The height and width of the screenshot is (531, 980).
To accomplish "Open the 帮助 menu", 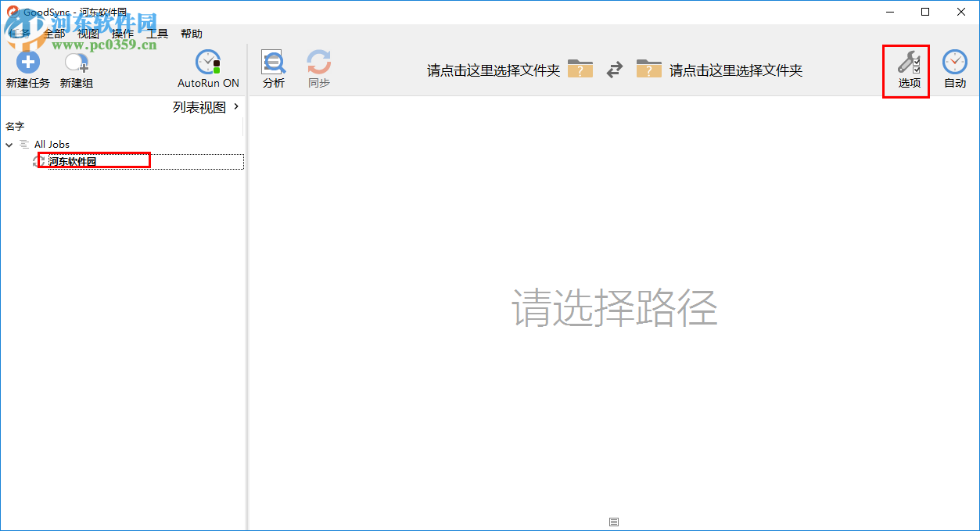I will (x=192, y=34).
